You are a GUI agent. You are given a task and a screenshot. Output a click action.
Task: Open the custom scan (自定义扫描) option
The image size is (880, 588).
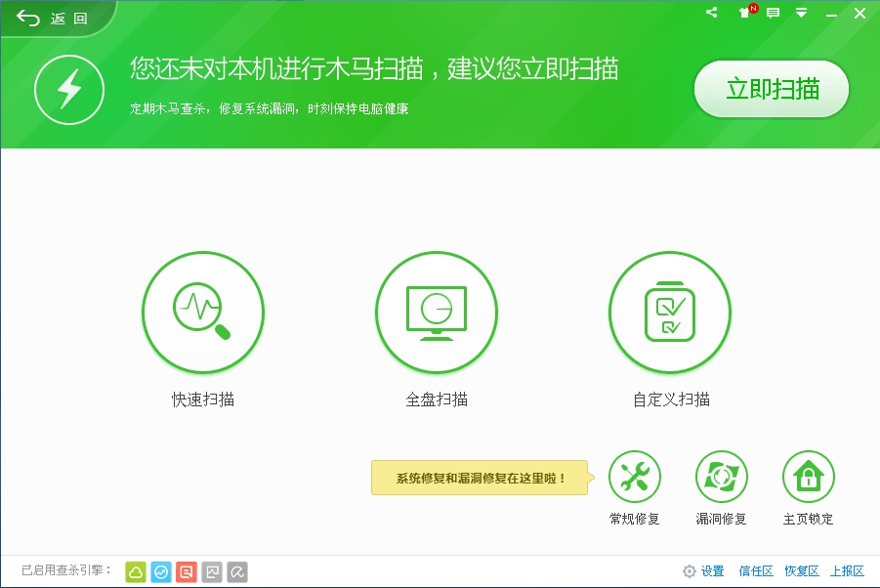(x=669, y=313)
